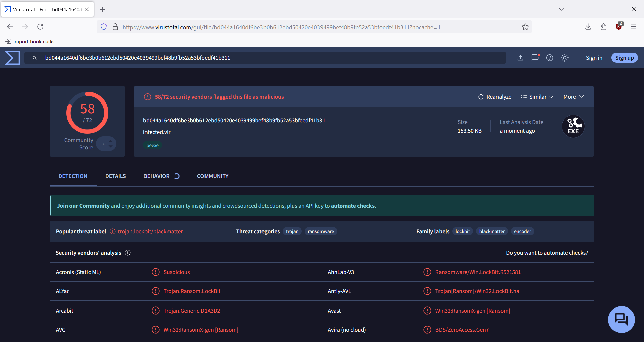Click the 153.50 KB size value
The image size is (644, 342).
(x=470, y=131)
